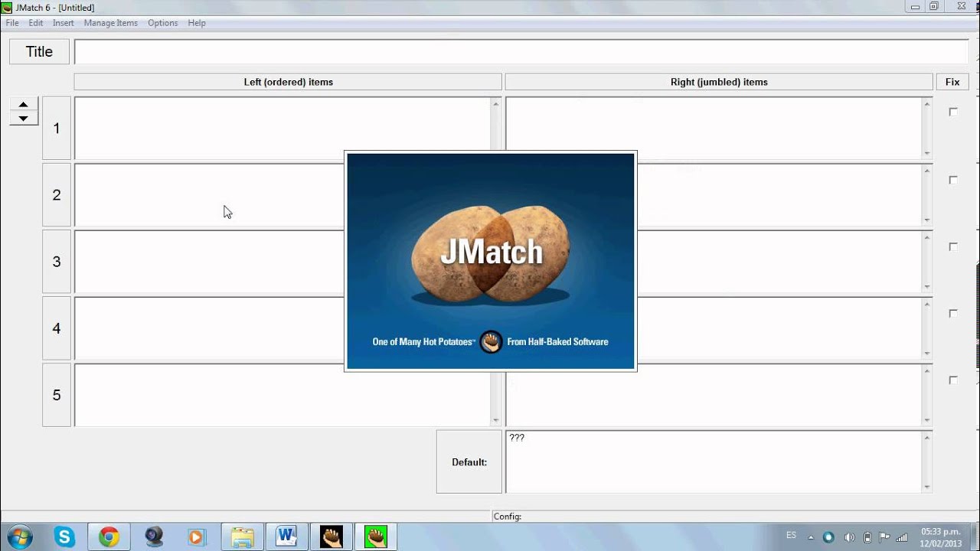Switch to the green JMatch taskbar icon

tap(376, 537)
